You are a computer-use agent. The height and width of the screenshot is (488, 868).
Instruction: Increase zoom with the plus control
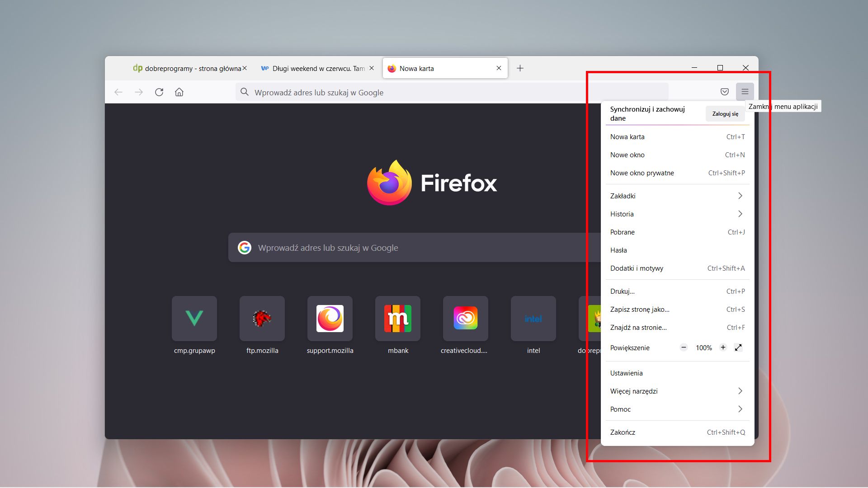[723, 347]
